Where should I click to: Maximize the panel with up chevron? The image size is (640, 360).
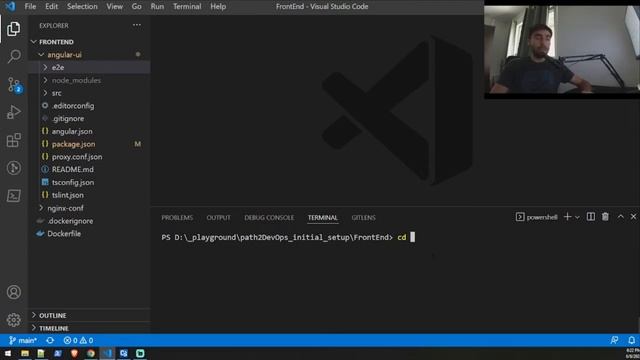(x=620, y=217)
